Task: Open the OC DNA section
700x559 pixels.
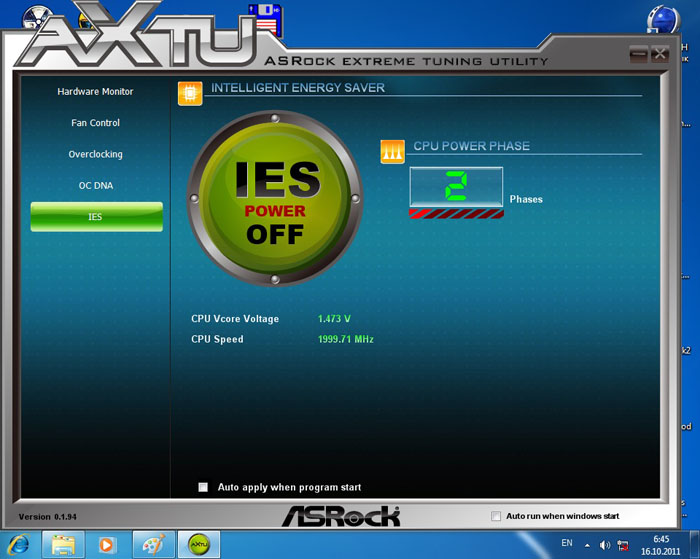Action: click(96, 185)
